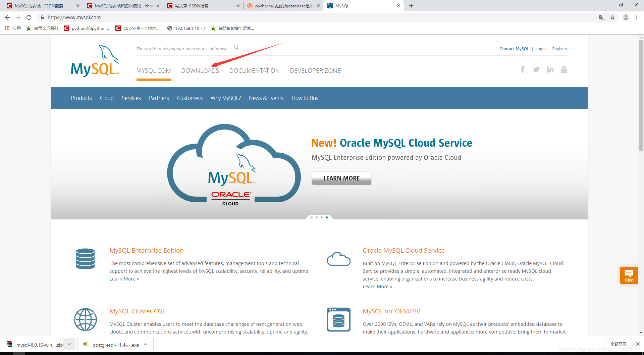This screenshot has height=355, width=644.
Task: Click the browser Forward arrow
Action: 18,17
